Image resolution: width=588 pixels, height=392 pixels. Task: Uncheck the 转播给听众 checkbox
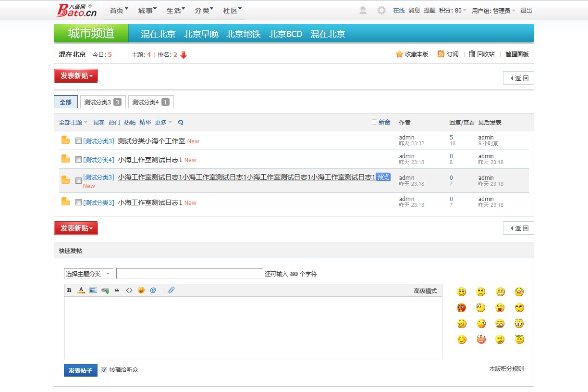point(104,370)
